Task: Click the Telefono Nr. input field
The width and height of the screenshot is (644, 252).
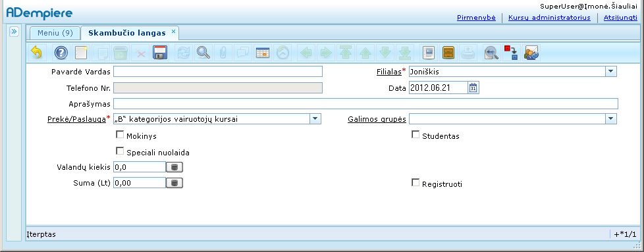Action: (x=218, y=88)
